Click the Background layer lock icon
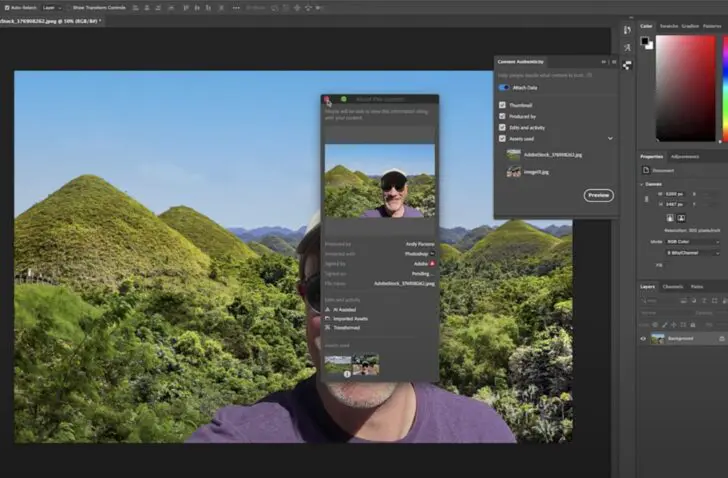 point(722,339)
